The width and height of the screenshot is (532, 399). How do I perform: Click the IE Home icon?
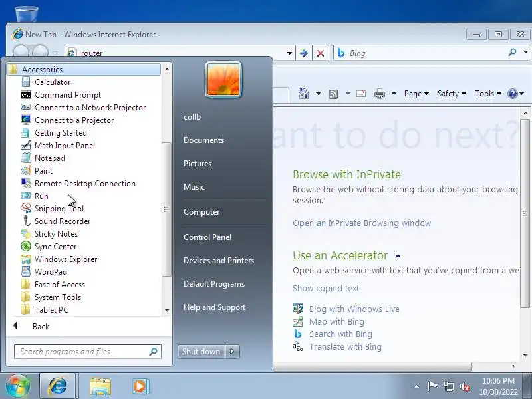[x=304, y=93]
